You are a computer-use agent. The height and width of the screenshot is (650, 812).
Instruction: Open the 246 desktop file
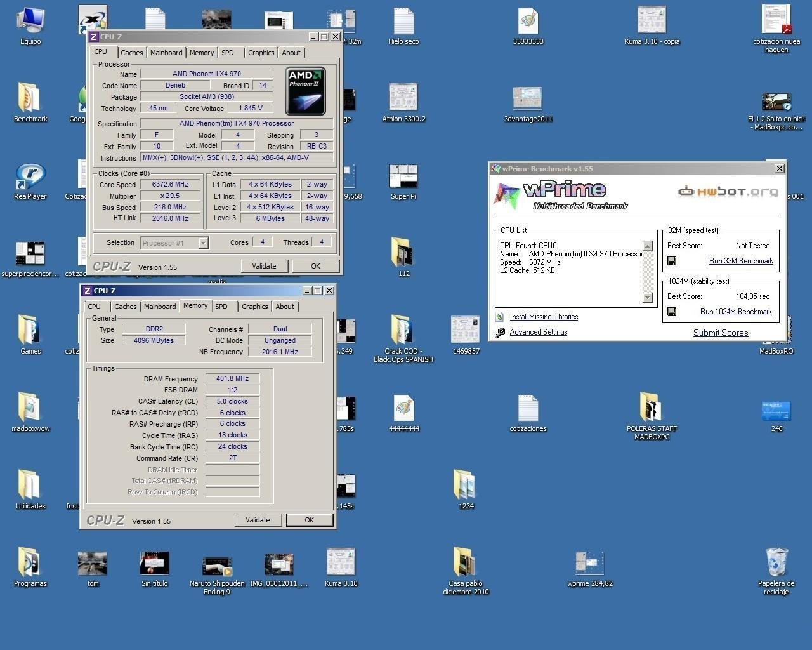[776, 416]
